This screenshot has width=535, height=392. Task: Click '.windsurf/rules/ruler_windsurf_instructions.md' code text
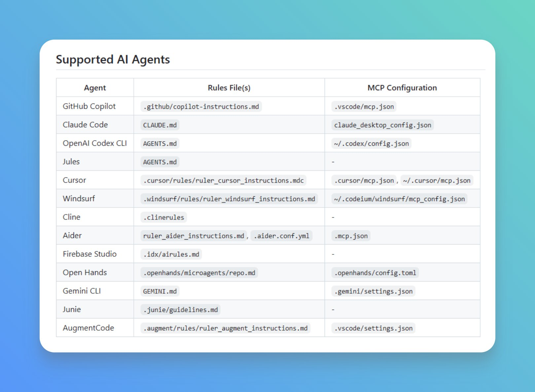(x=229, y=199)
